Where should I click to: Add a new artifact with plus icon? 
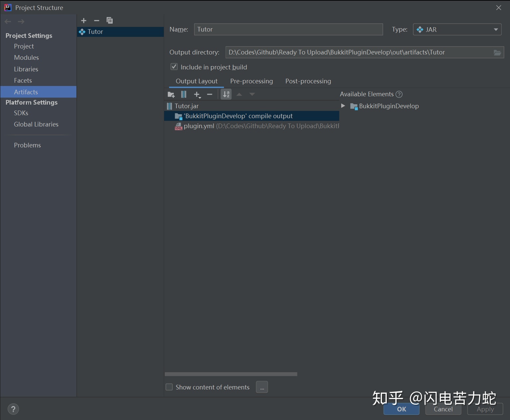[84, 21]
